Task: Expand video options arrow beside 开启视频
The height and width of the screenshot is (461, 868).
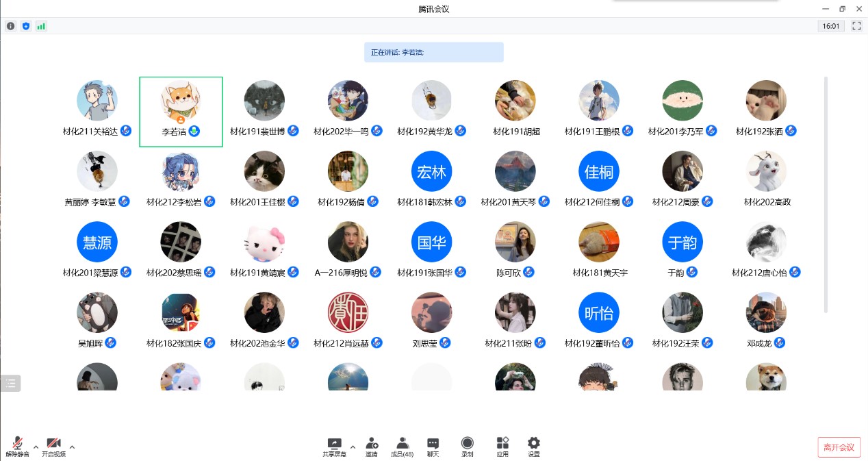Action: (72, 447)
